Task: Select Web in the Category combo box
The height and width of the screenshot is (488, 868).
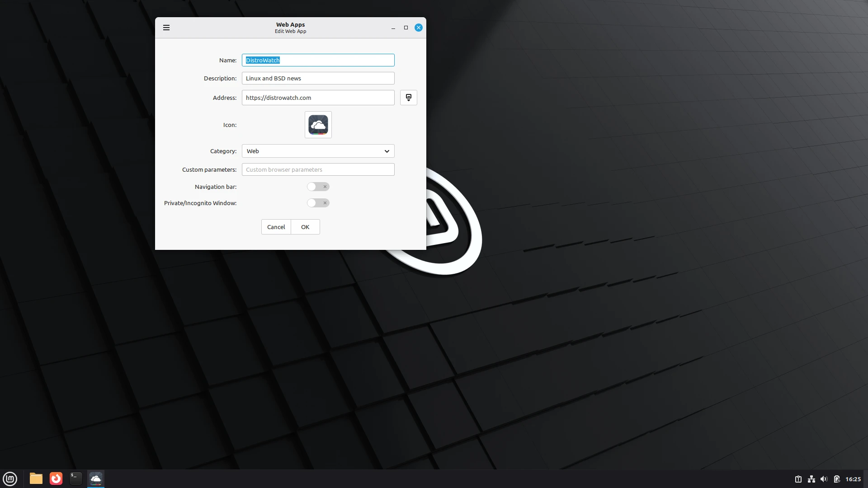Action: click(318, 151)
